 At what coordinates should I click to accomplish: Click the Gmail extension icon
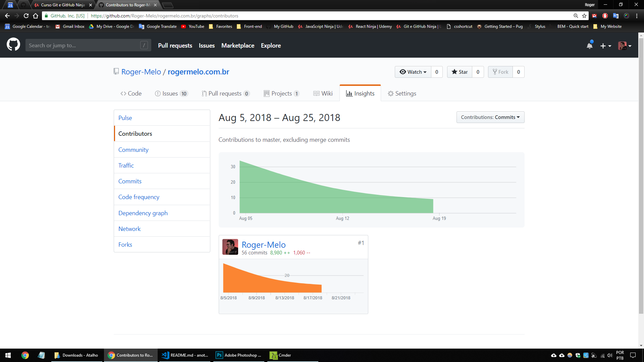594,16
